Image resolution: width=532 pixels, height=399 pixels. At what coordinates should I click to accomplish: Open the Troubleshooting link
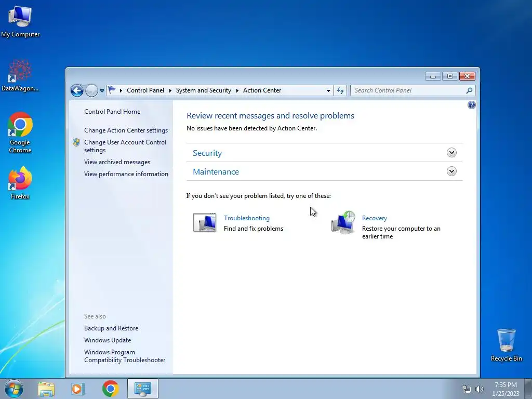[247, 218]
